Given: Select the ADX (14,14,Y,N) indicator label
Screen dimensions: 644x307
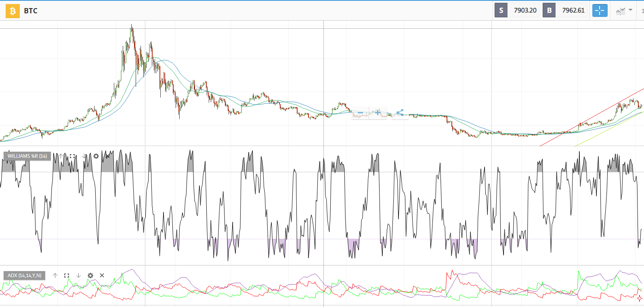Looking at the screenshot, I should click(24, 276).
